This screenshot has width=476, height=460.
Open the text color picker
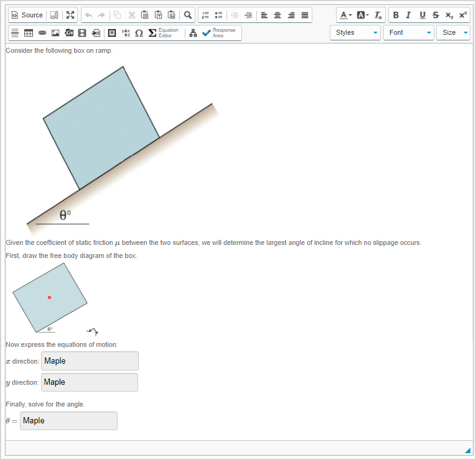[x=345, y=15]
